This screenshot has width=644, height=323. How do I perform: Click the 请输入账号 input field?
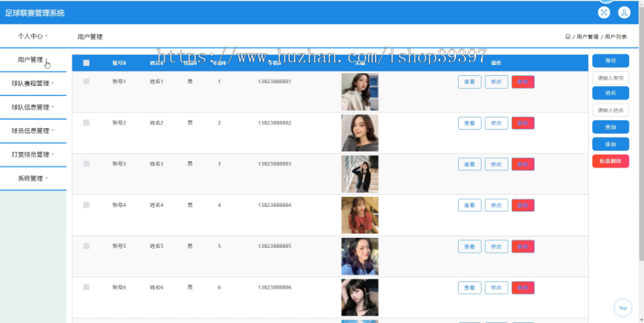[610, 77]
